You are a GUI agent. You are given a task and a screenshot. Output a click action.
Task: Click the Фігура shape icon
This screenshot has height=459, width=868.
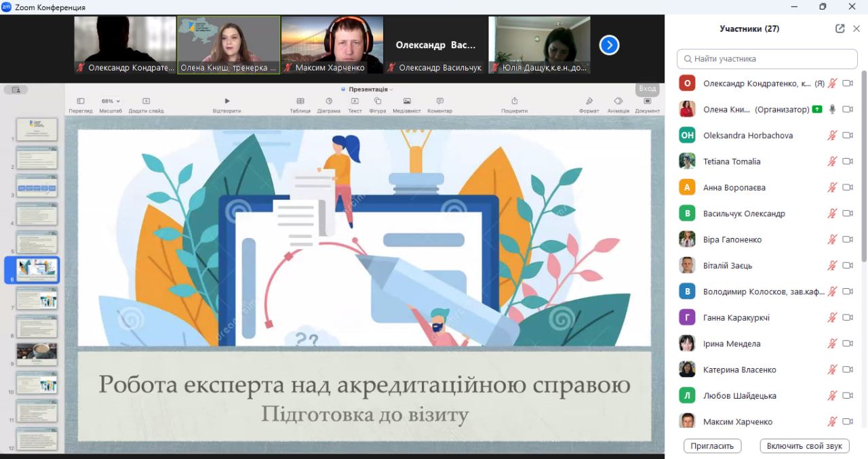click(377, 101)
